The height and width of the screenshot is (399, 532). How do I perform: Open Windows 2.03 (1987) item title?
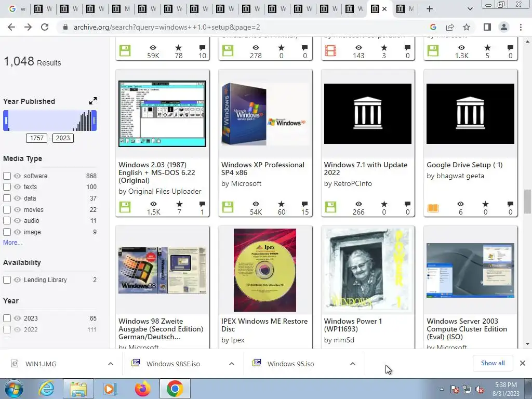click(x=157, y=172)
